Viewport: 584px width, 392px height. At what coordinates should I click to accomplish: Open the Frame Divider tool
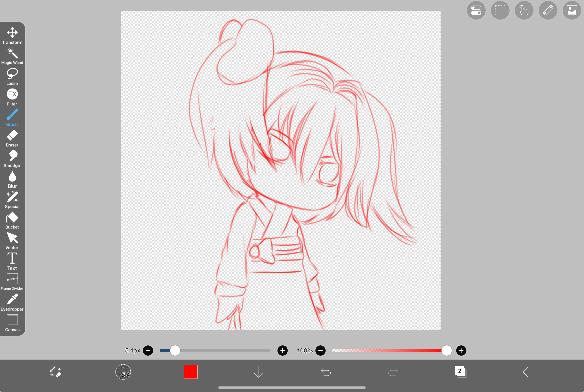coord(12,282)
